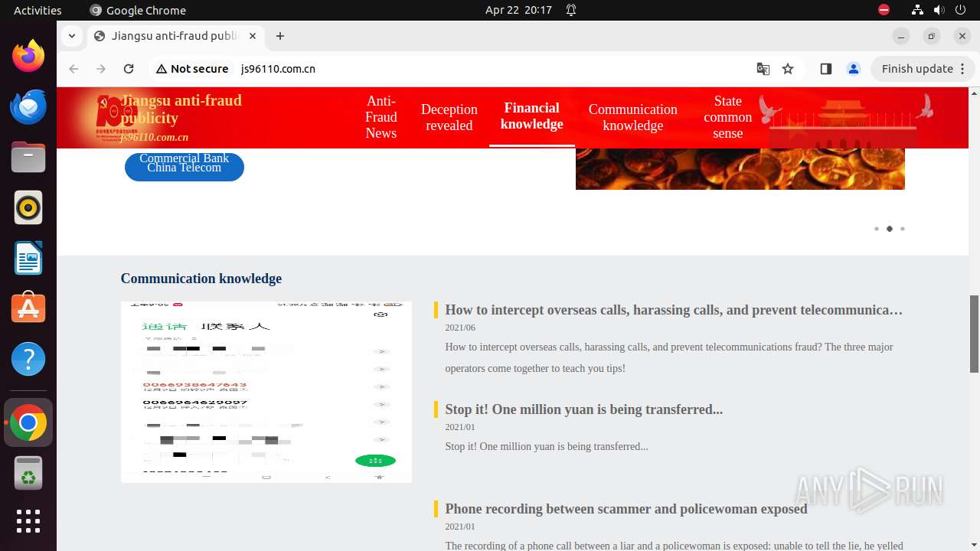
Task: Open the Trash dock icon
Action: coord(28,473)
